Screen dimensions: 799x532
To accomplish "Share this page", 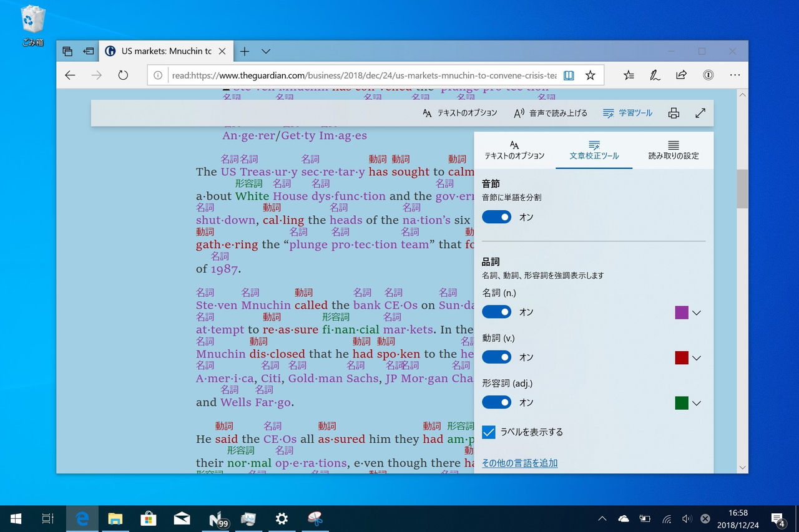I will (681, 75).
